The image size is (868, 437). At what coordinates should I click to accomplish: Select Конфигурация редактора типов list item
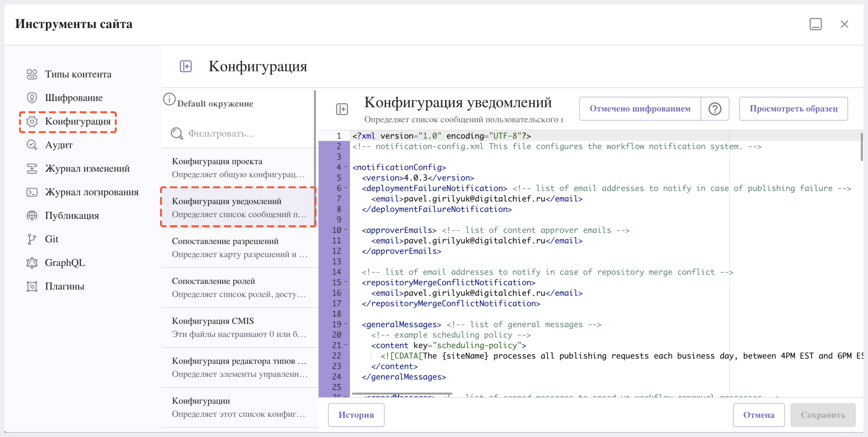(240, 368)
